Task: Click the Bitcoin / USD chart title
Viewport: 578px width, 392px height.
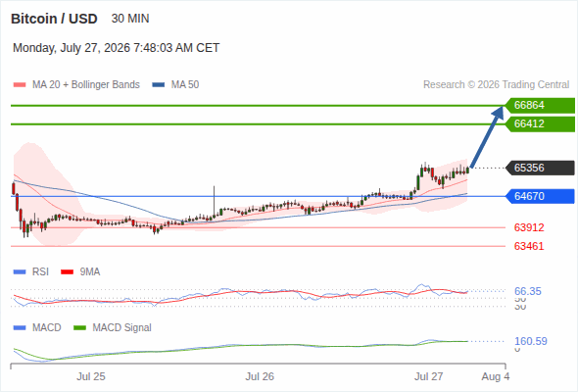Action: click(x=54, y=19)
